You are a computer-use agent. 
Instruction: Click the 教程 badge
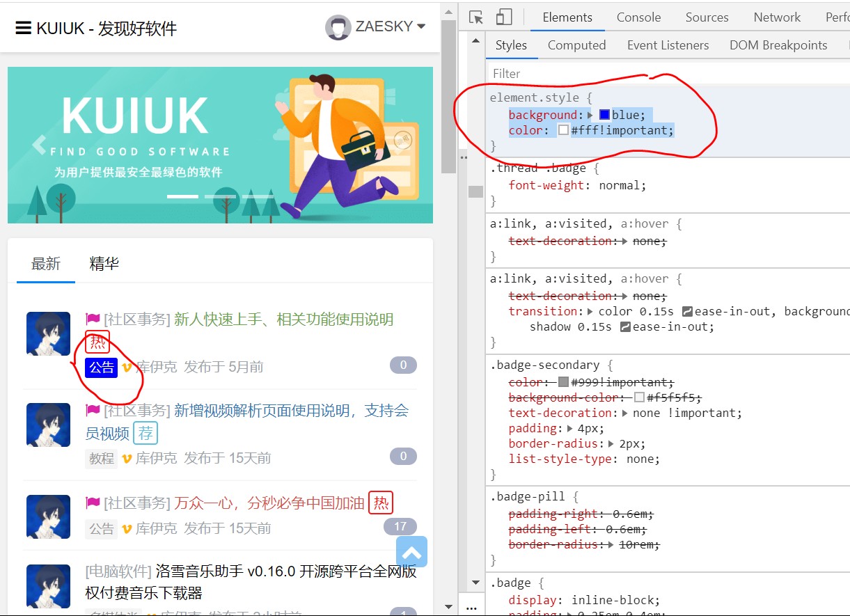click(101, 459)
